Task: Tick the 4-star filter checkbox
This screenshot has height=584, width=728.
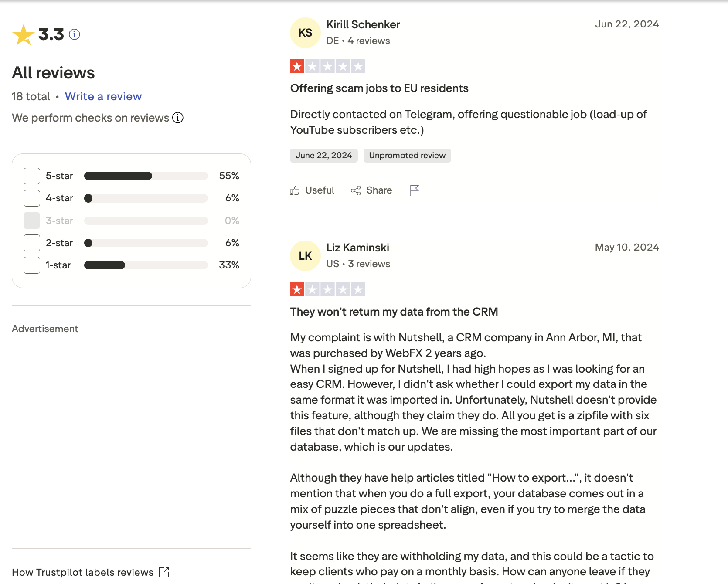Action: coord(32,198)
